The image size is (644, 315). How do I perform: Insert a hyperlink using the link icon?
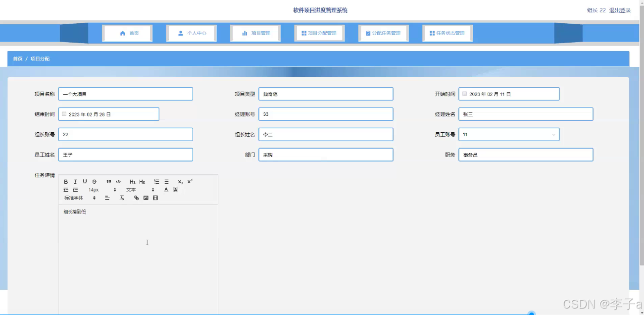(137, 198)
